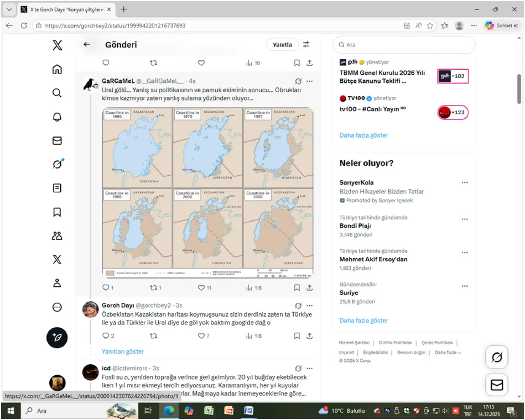
Task: Click back arrow beside Gönderi
Action: coord(87,45)
